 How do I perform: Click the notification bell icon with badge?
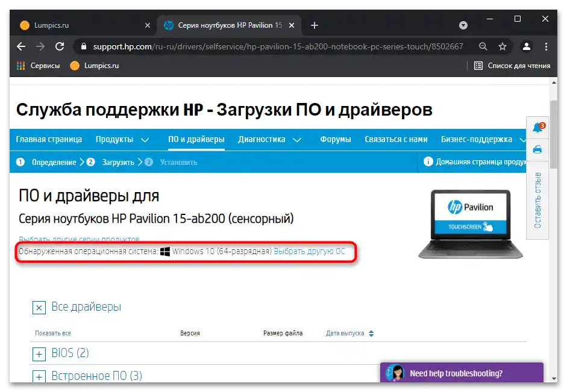pos(537,128)
